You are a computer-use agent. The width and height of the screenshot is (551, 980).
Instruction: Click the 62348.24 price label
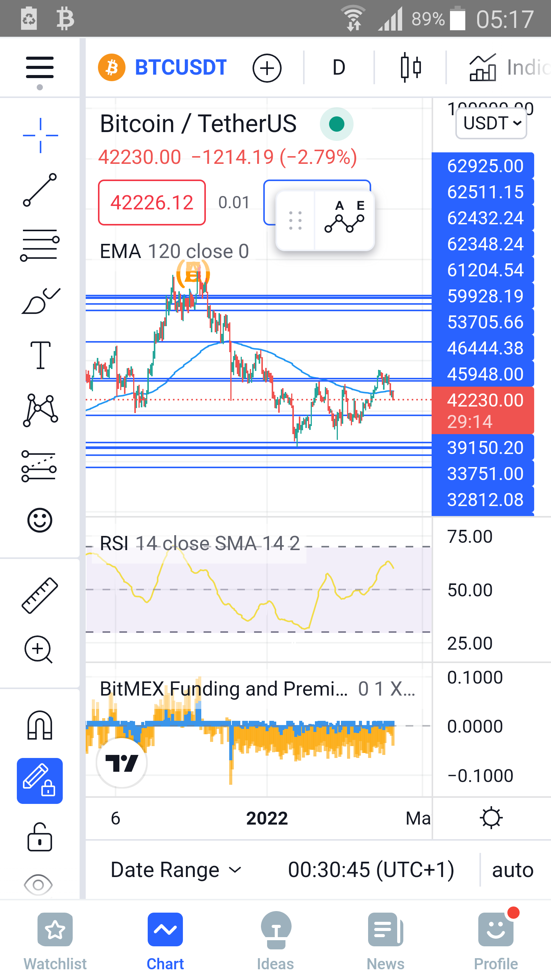tap(483, 244)
